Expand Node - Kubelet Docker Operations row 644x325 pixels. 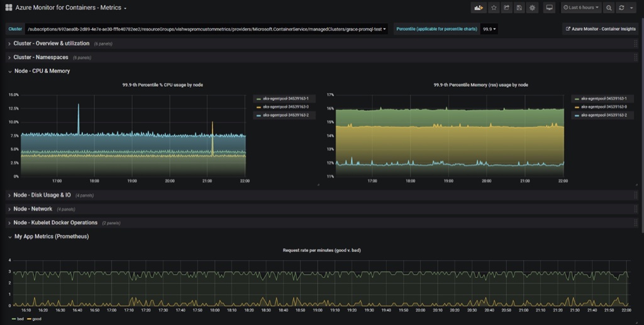(55, 222)
